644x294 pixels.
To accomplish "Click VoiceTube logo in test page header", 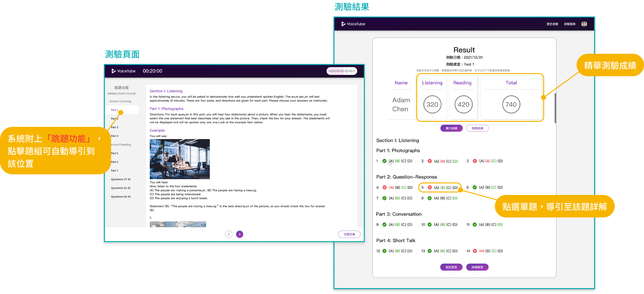I will click(124, 71).
